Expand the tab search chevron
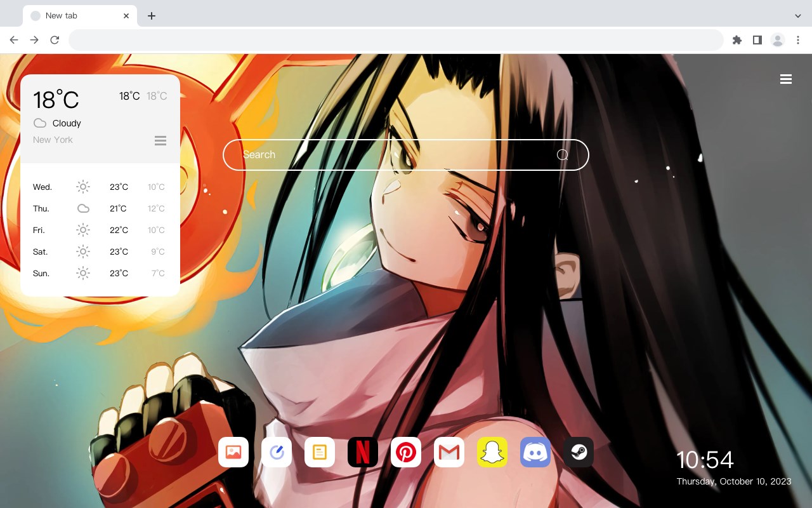The image size is (812, 508). 798,16
